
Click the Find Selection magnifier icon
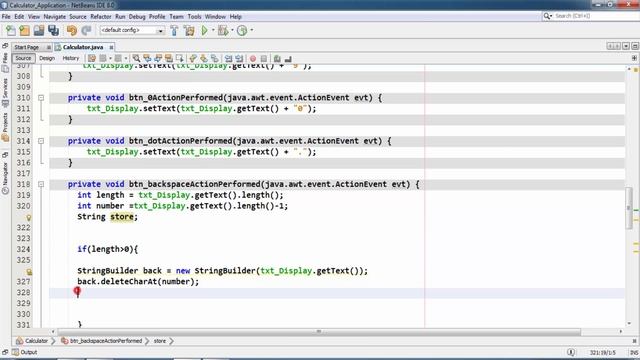136,58
